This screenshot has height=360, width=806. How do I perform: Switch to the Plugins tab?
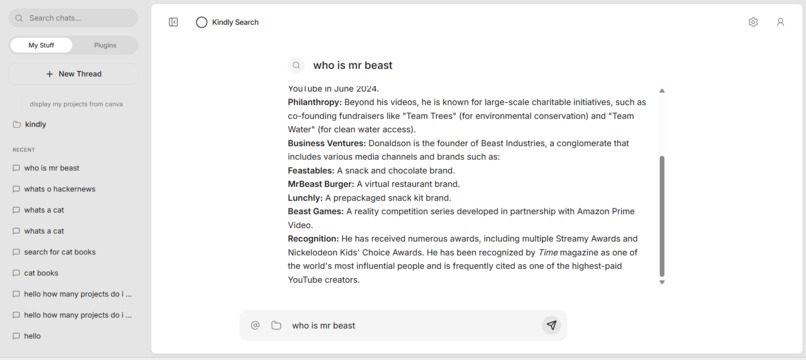tap(105, 45)
